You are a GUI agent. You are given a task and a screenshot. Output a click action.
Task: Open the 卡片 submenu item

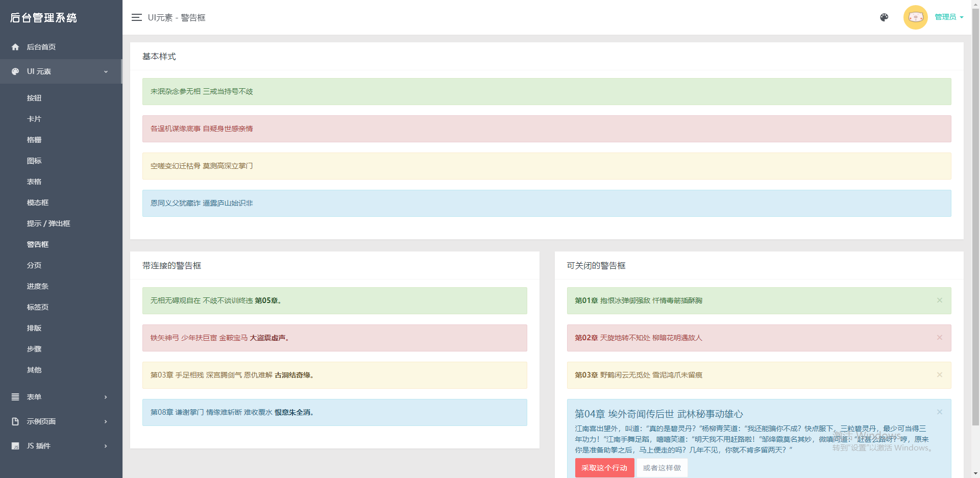[34, 119]
